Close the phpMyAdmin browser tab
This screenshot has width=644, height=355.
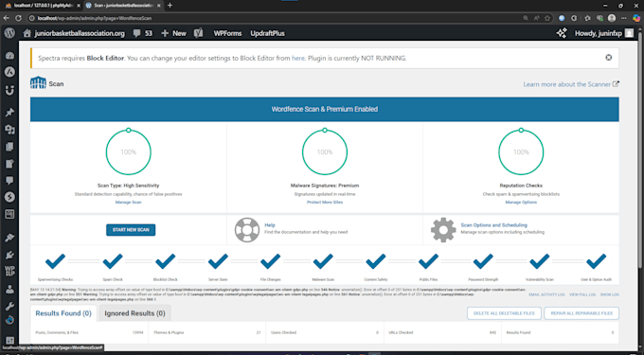79,6
